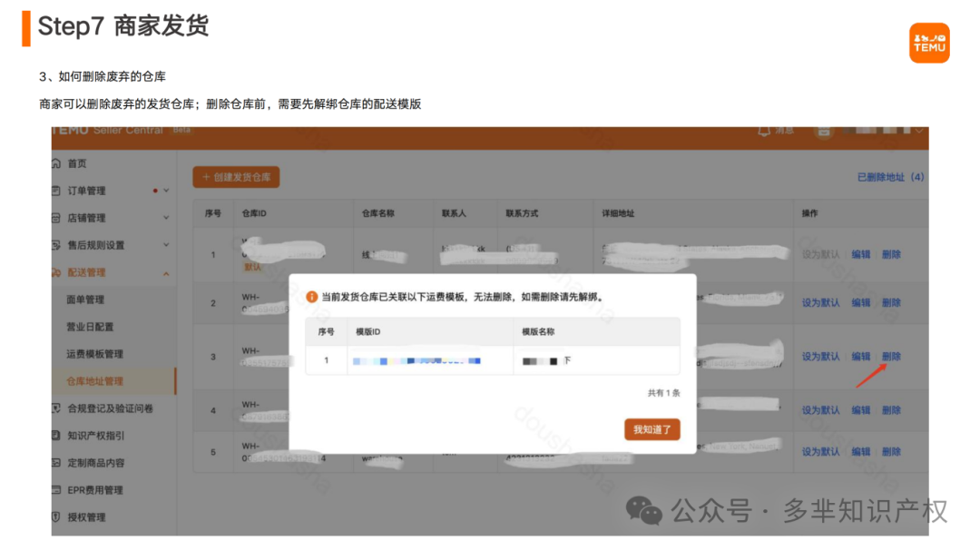This screenshot has height=551, width=980.
Task: Open EPR费用管理 menu item
Action: [x=95, y=489]
